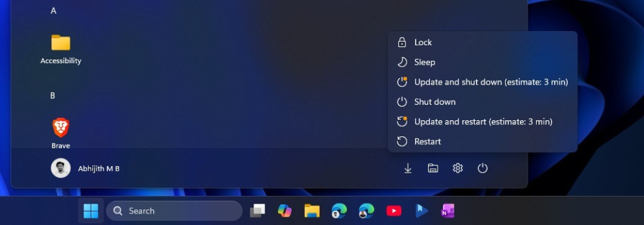
Task: Open File Explorer from the taskbar
Action: click(312, 211)
